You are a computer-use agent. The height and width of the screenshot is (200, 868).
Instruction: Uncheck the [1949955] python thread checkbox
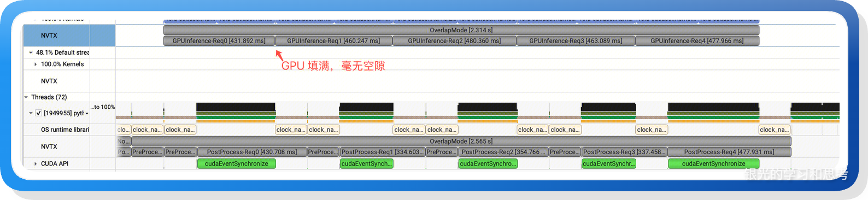[38, 113]
